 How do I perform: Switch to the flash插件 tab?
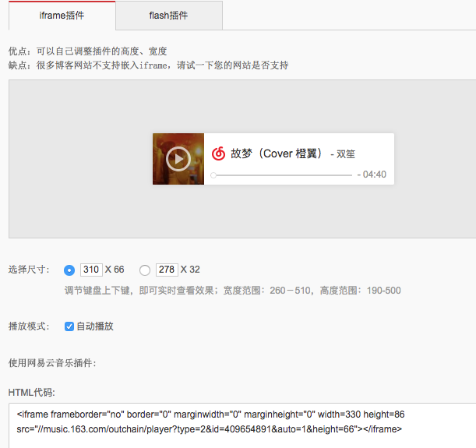coord(169,16)
